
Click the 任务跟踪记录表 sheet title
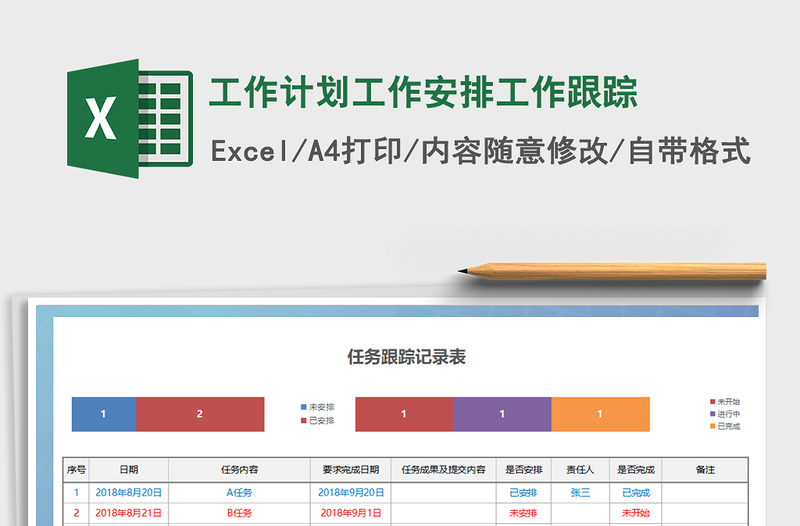(406, 357)
